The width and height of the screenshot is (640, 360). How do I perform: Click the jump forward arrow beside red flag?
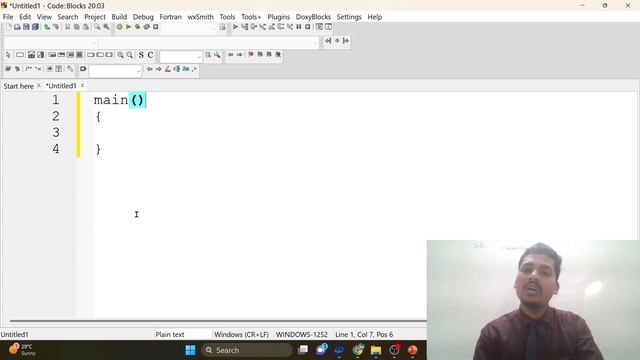[240, 55]
